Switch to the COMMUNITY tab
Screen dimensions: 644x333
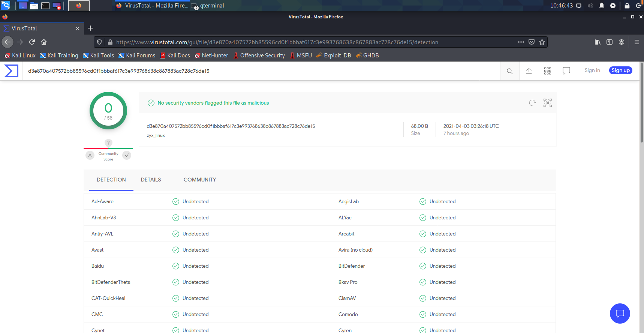[200, 180]
